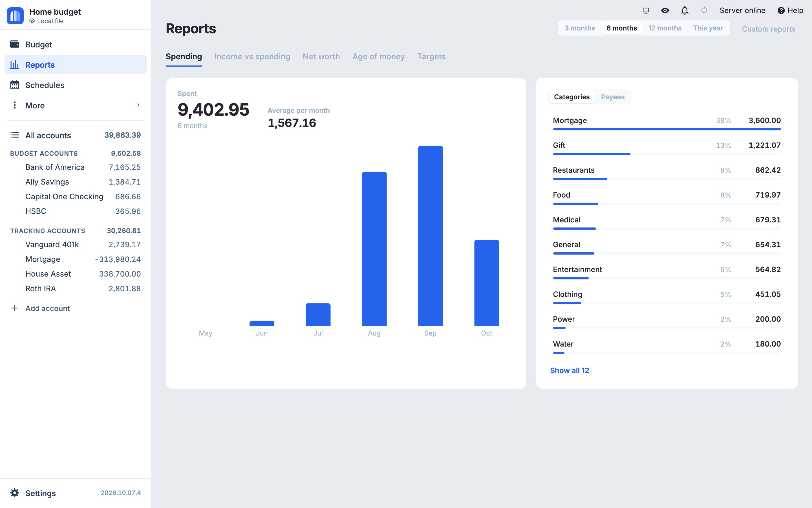Click the Aug spending bar in chart

374,249
